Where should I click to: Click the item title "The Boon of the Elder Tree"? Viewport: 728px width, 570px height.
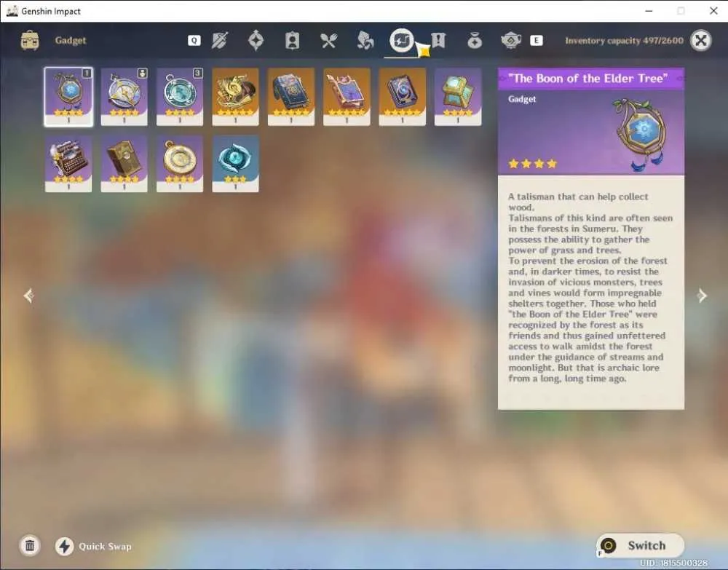click(588, 79)
